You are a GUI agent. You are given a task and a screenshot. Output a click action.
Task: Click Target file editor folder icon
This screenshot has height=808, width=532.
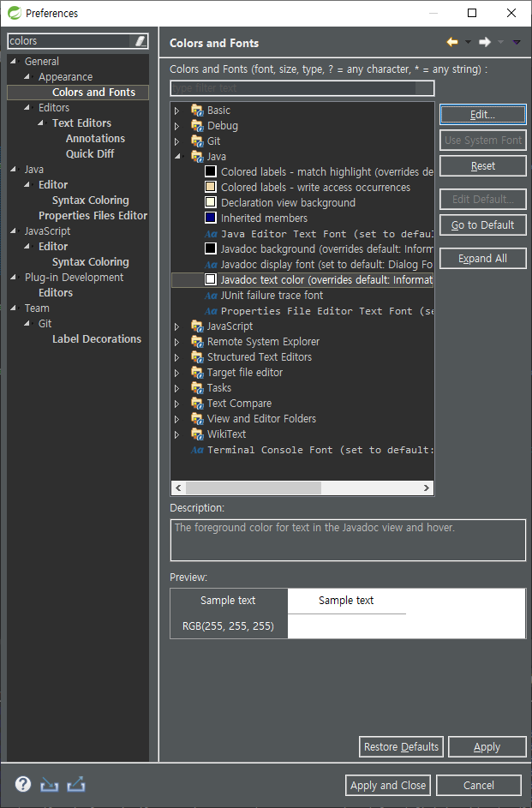pyautogui.click(x=197, y=373)
